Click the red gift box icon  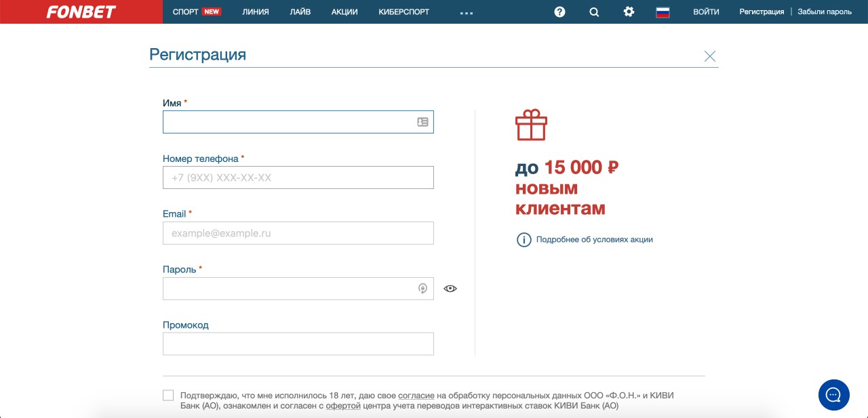click(x=531, y=125)
